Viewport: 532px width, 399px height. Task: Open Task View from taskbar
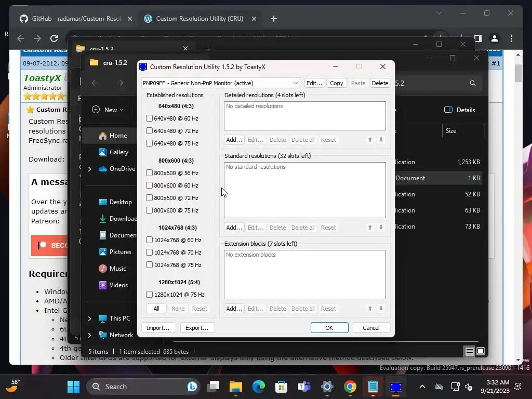pyautogui.click(x=214, y=387)
